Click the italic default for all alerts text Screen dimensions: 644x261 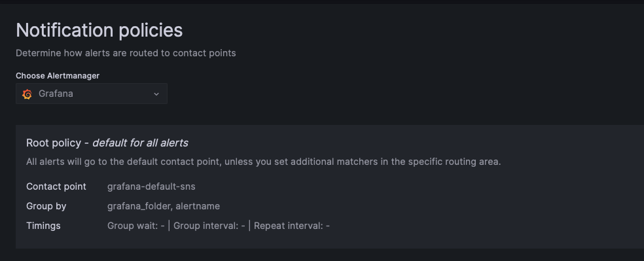(x=140, y=143)
